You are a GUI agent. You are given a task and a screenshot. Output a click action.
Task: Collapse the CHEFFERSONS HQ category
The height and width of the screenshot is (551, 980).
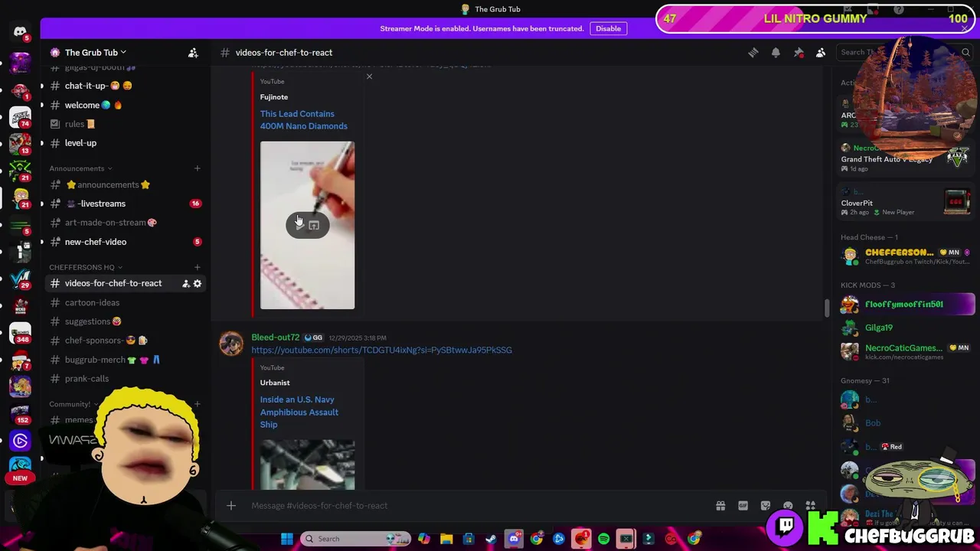pyautogui.click(x=85, y=267)
